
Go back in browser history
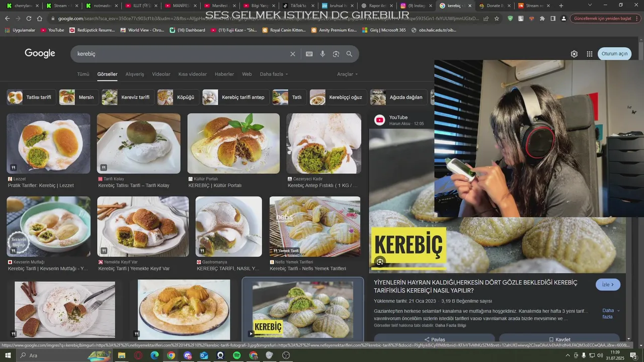7,18
